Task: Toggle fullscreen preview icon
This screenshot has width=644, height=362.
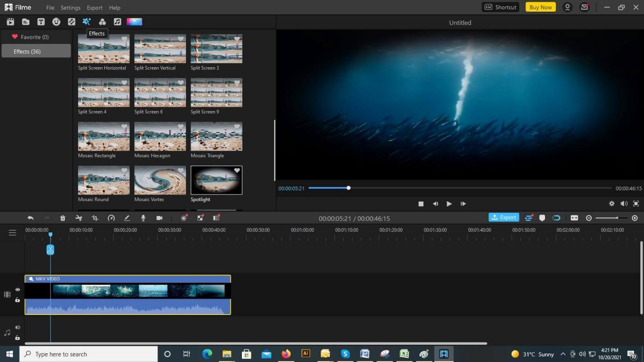Action: pos(636,204)
